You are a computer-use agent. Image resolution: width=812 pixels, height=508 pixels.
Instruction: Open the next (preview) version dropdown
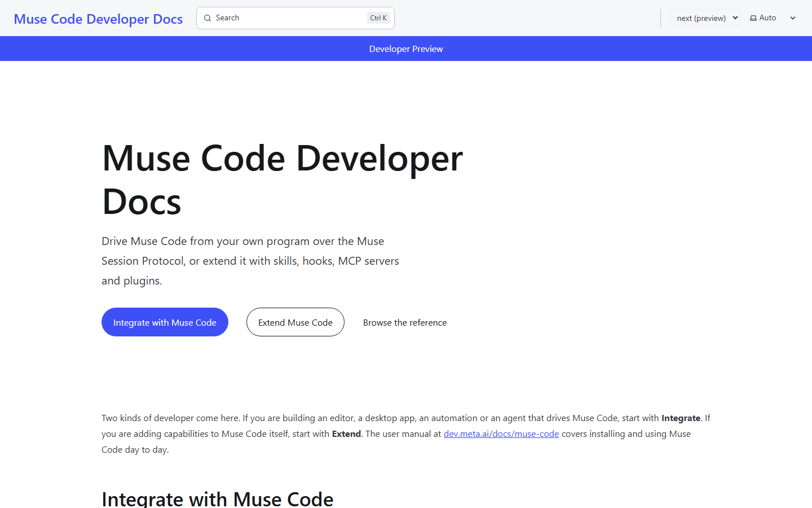[705, 18]
